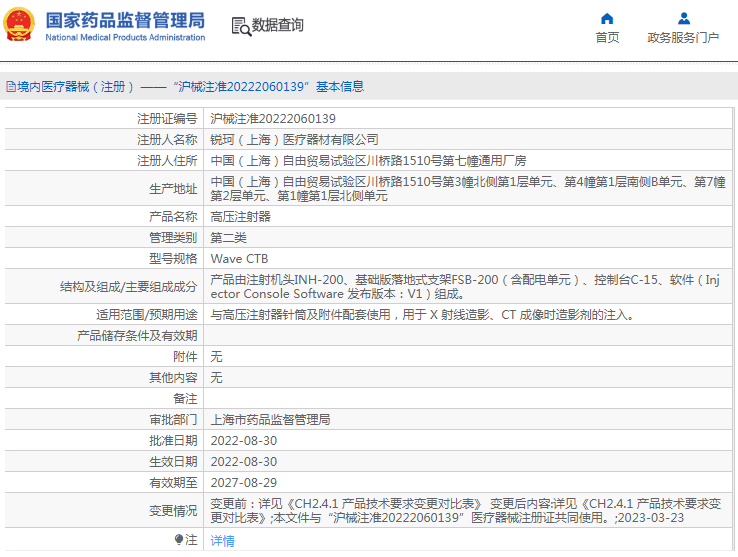This screenshot has height=557, width=738.
Task: Click the 首页 home icon
Action: click(607, 19)
